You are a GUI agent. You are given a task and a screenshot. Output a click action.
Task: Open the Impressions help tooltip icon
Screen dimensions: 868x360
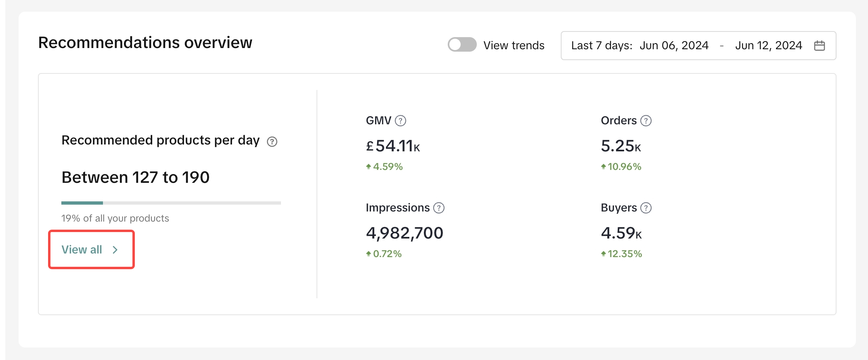pos(438,208)
